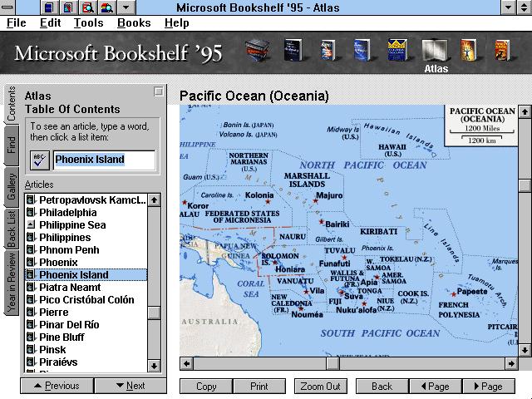Open the dark dictionary book on the banner

click(293, 50)
